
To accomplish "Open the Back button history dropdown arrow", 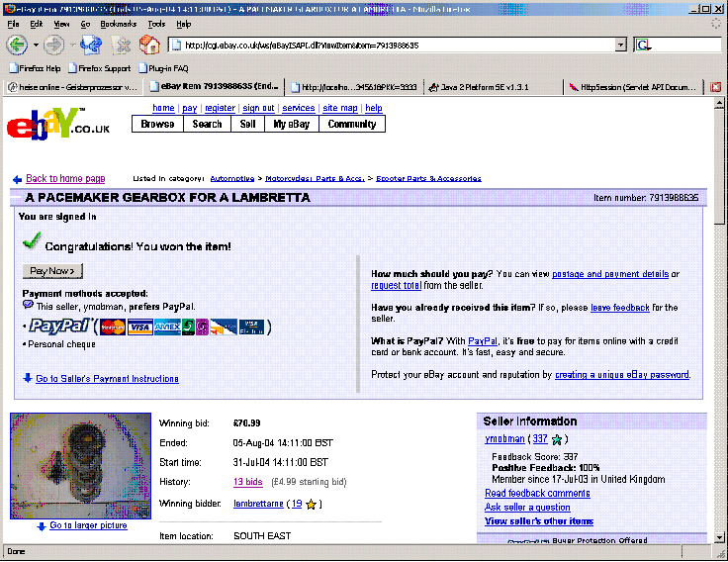I will coord(36,46).
